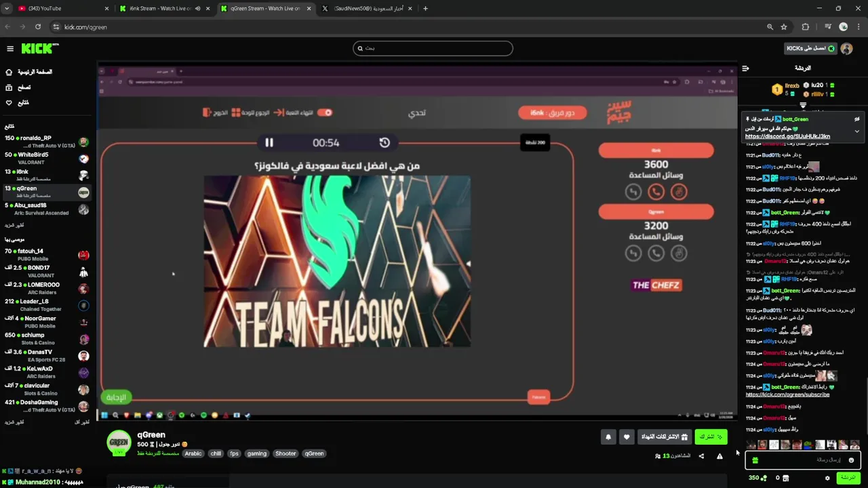Go to the Kick logo homepage
The image size is (868, 488).
(x=40, y=49)
